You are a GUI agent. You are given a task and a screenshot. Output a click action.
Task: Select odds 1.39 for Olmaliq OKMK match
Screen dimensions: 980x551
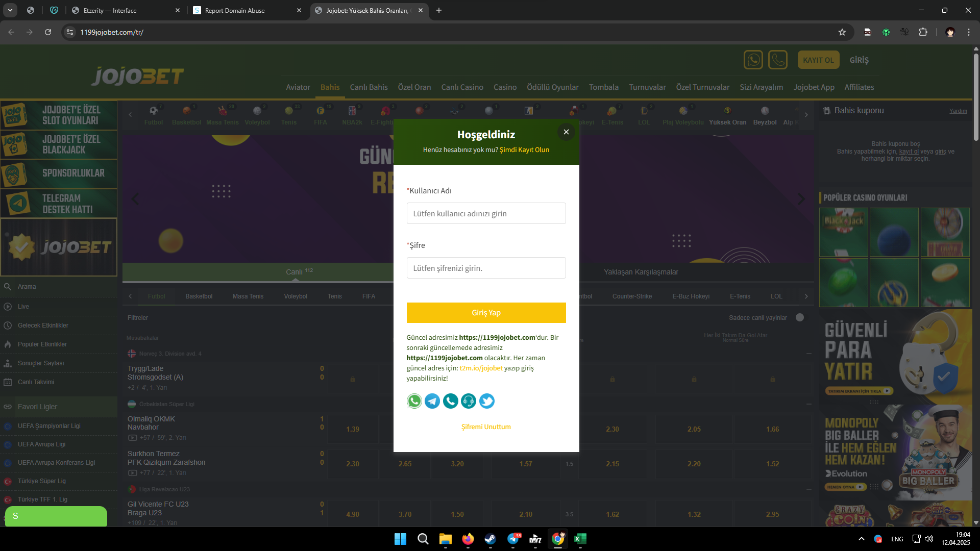pyautogui.click(x=353, y=429)
